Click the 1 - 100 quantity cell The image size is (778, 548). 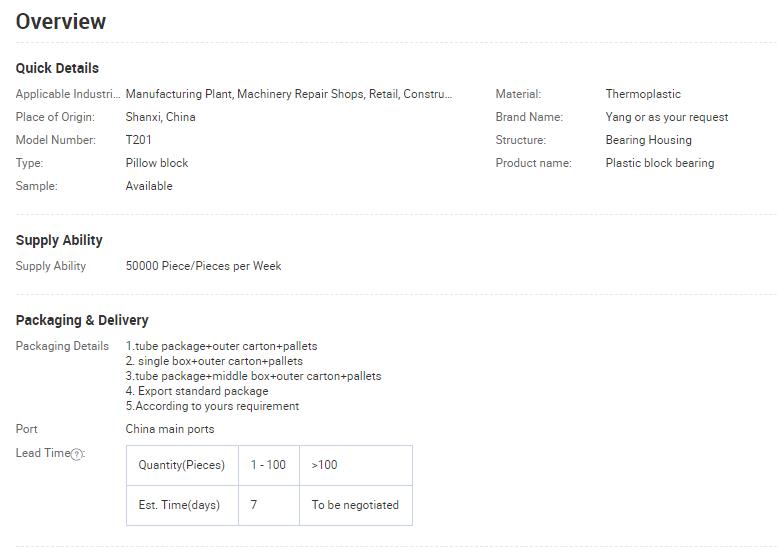[x=268, y=465]
